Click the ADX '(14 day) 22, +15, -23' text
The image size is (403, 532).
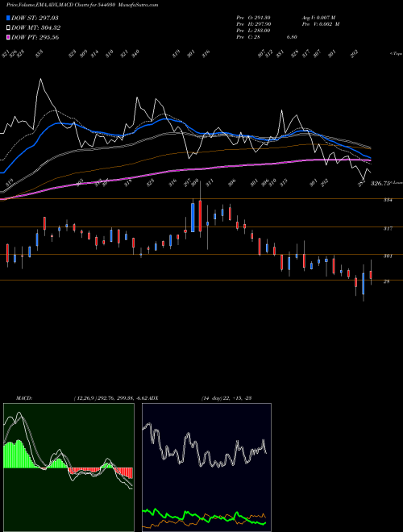click(x=226, y=398)
